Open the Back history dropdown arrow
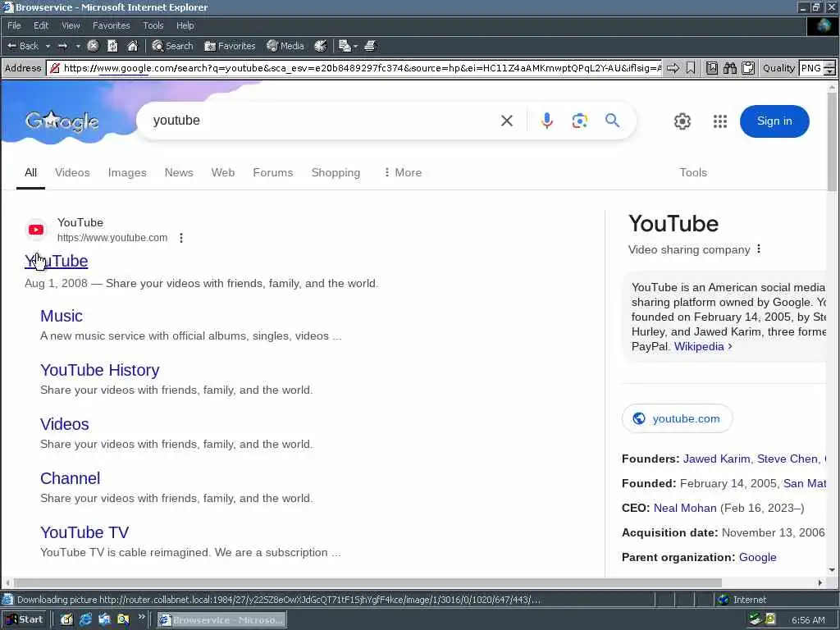Screen dimensions: 840x630 pyautogui.click(x=48, y=46)
